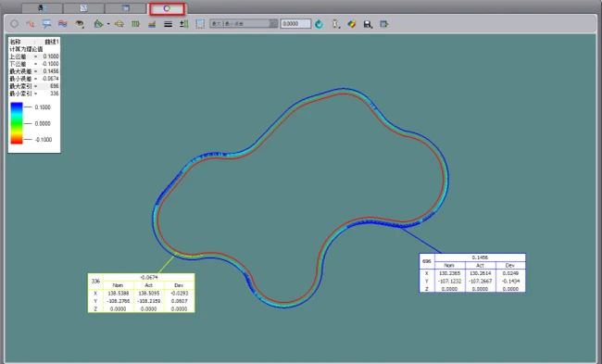
Task: Click the green shape tool icon
Action: (x=98, y=24)
